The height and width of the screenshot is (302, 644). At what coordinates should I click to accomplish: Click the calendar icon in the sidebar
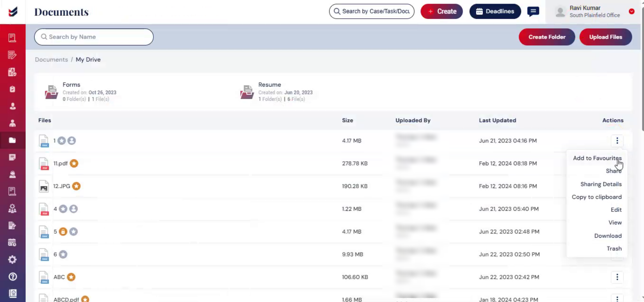pos(12,243)
